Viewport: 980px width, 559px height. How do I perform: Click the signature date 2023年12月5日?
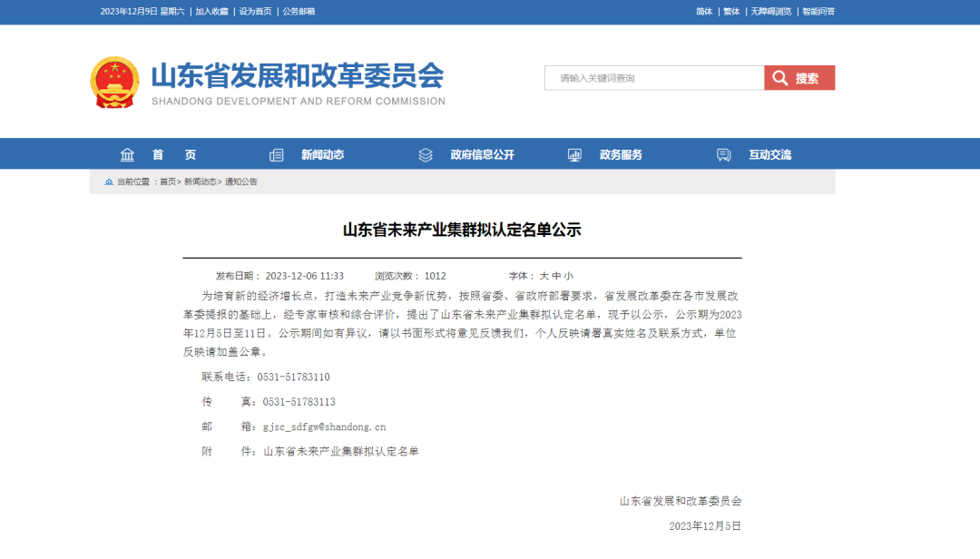click(705, 526)
